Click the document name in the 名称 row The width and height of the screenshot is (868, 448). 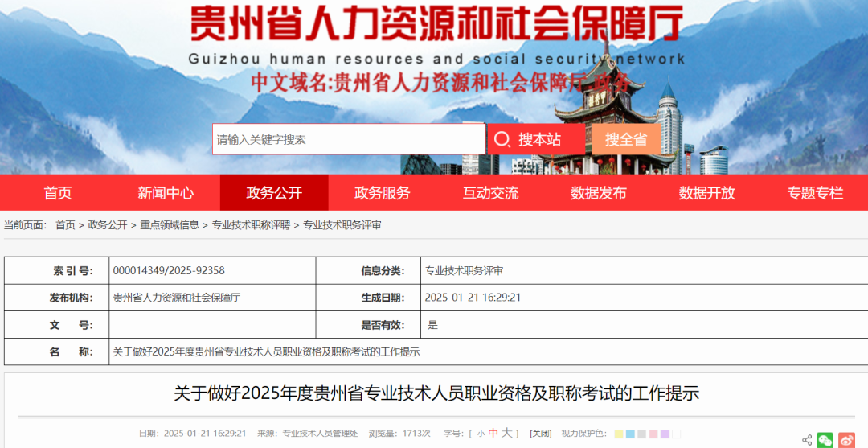coord(266,352)
